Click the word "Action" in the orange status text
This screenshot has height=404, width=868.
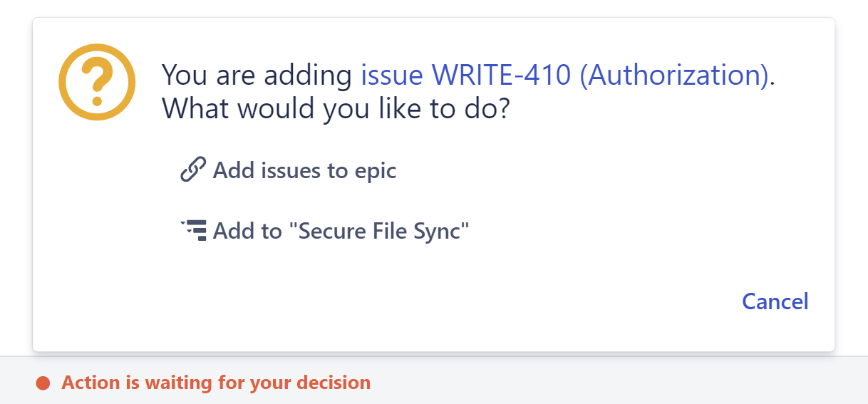tap(91, 383)
